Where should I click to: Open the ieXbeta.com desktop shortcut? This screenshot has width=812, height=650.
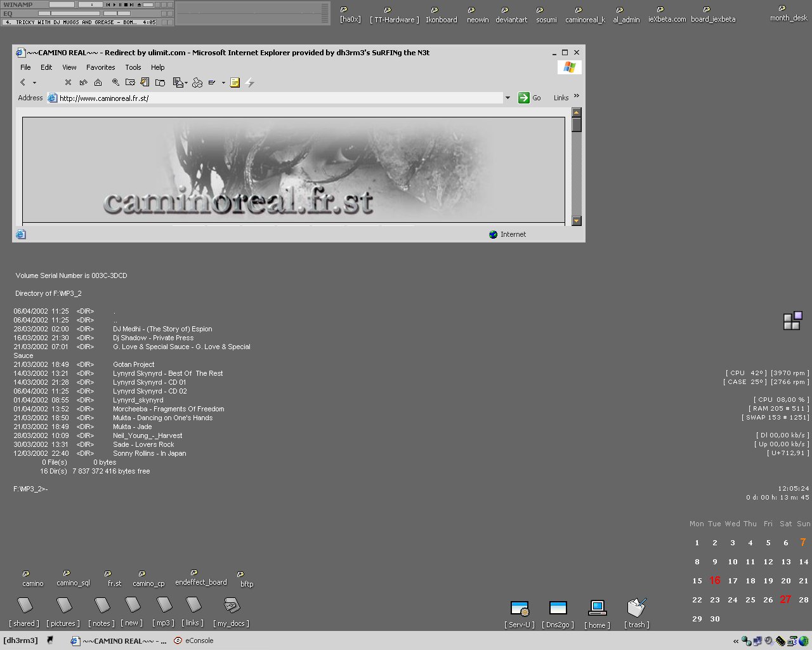tap(667, 15)
